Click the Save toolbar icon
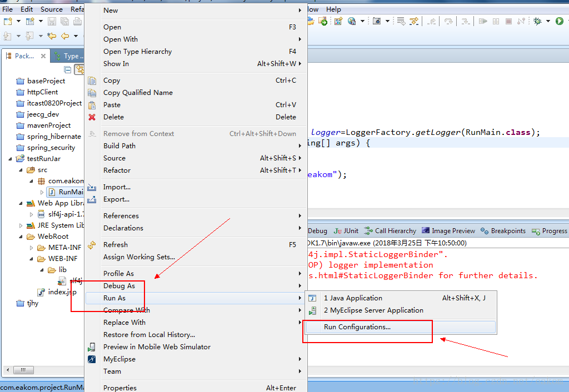 tap(52, 22)
